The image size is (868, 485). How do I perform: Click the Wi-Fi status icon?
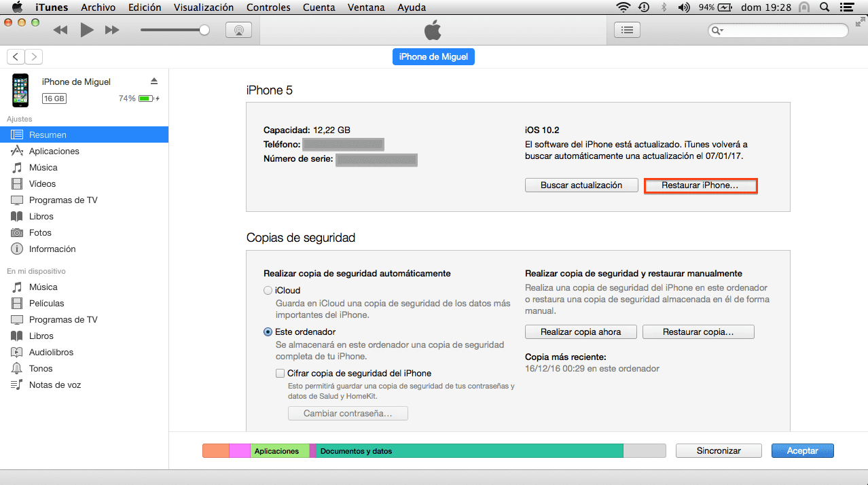[623, 7]
